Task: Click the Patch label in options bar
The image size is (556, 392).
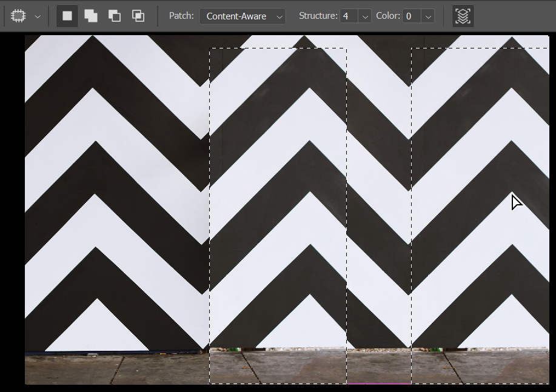Action: (x=181, y=16)
